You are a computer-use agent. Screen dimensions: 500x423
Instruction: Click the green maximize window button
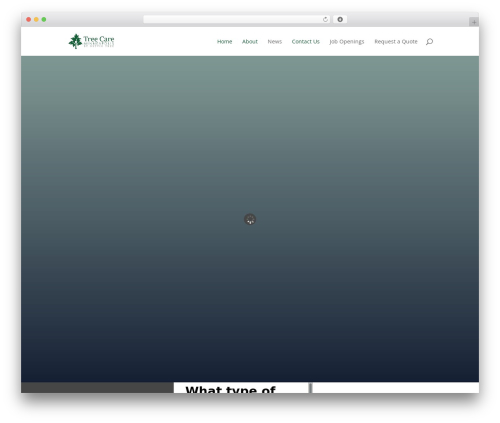coord(44,19)
